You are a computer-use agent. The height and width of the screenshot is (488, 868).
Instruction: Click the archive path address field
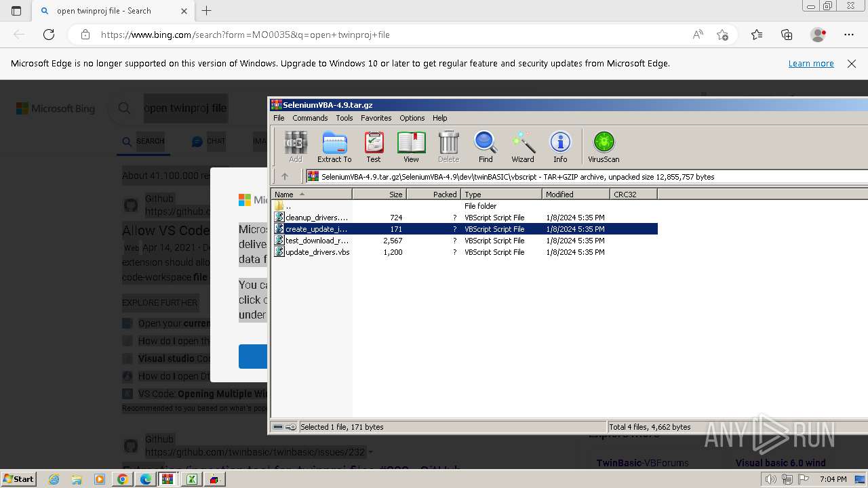click(587, 176)
